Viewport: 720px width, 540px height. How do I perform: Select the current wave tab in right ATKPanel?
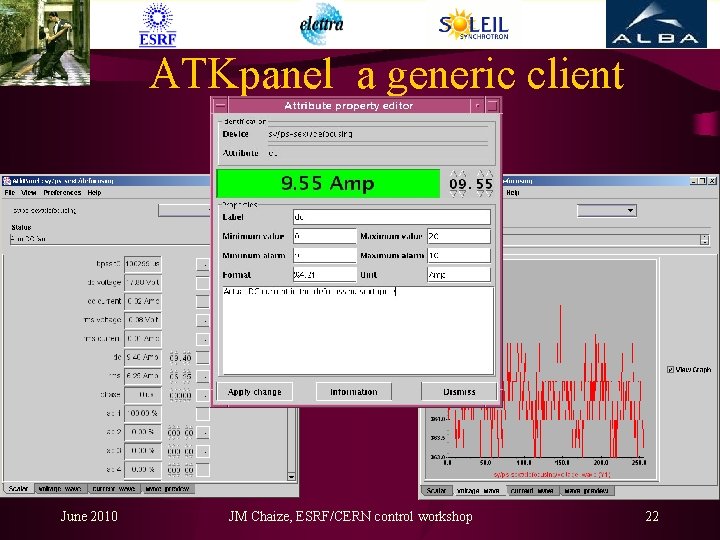pos(532,490)
